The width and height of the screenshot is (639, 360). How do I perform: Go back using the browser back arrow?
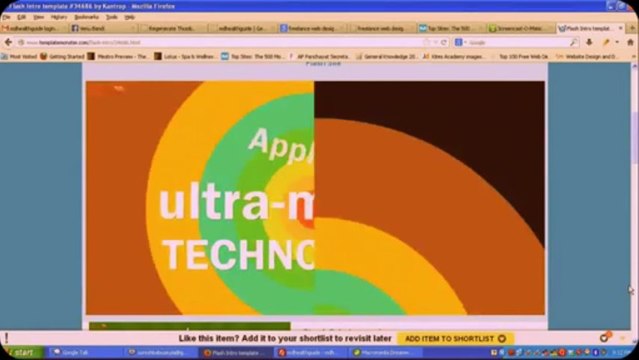(8, 42)
